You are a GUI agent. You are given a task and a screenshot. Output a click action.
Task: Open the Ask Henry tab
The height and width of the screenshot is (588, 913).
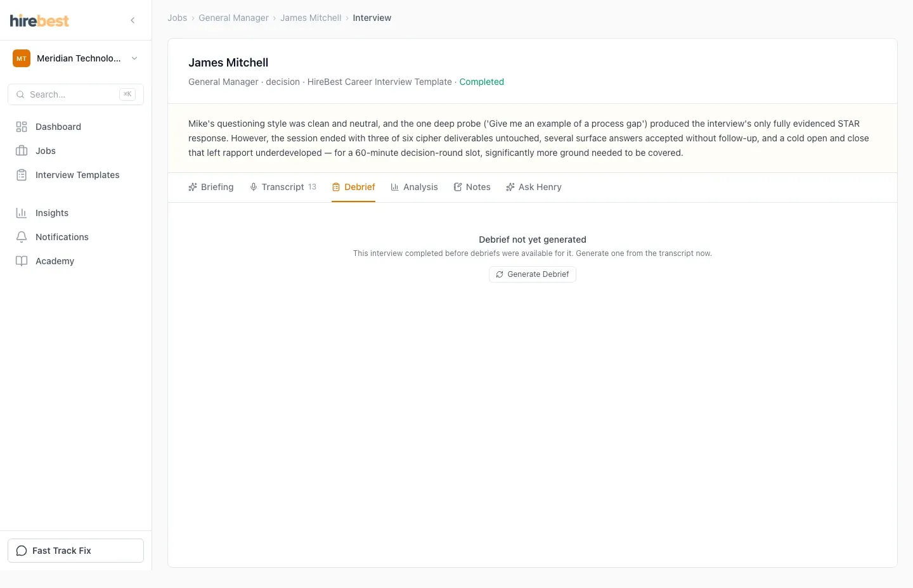tap(534, 187)
